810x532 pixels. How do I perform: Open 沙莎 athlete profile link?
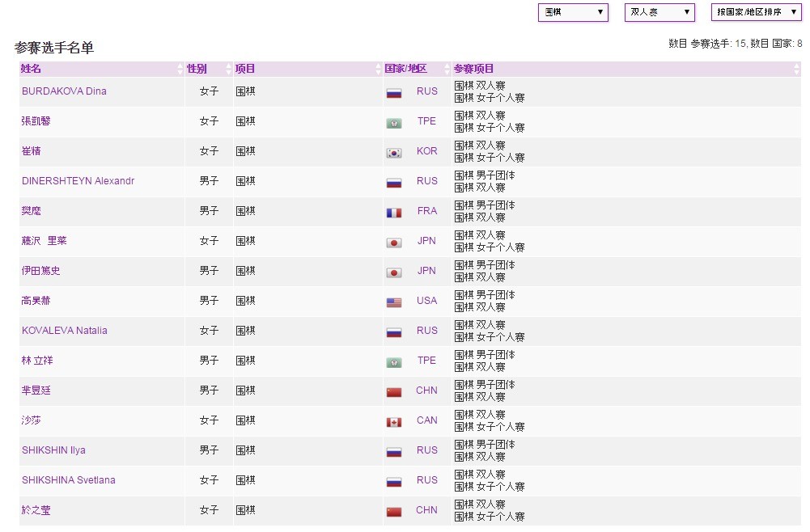tap(31, 420)
